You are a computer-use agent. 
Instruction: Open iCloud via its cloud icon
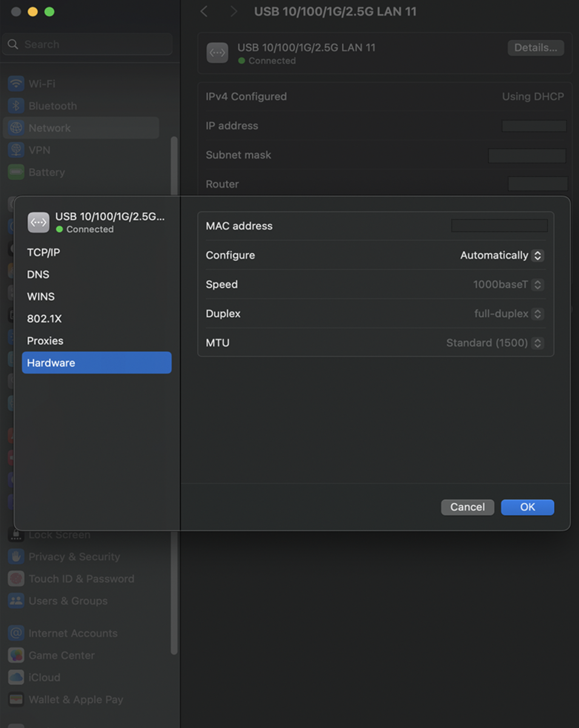[x=16, y=678]
